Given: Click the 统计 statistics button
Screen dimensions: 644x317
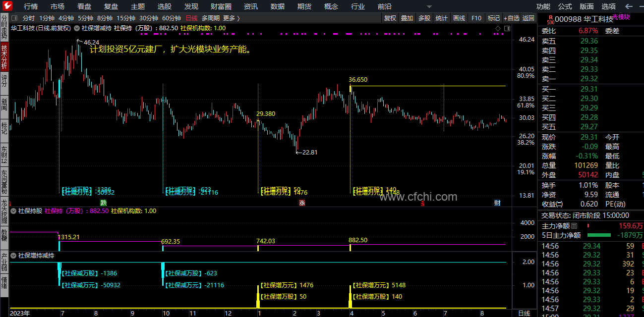Looking at the screenshot, I should point(441,18).
